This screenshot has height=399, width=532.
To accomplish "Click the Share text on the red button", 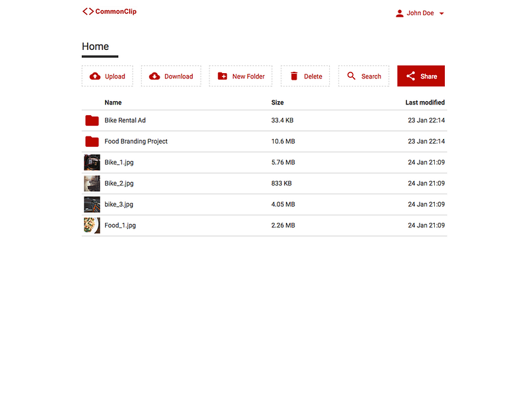I will 428,76.
